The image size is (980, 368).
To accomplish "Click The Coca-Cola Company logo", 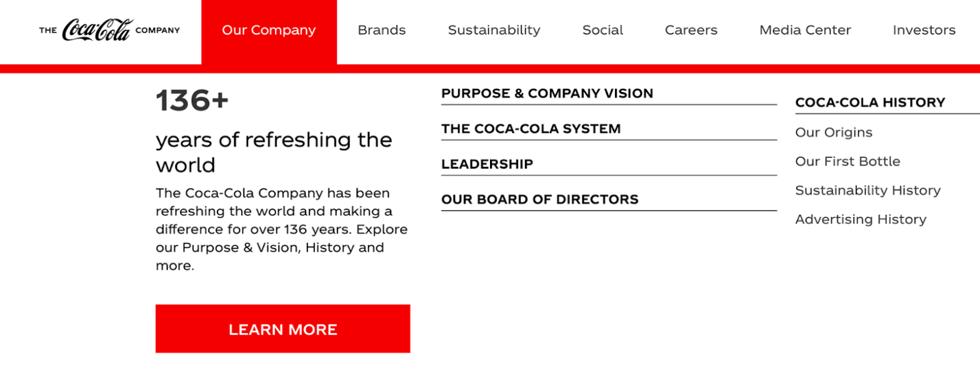I will pos(109,30).
